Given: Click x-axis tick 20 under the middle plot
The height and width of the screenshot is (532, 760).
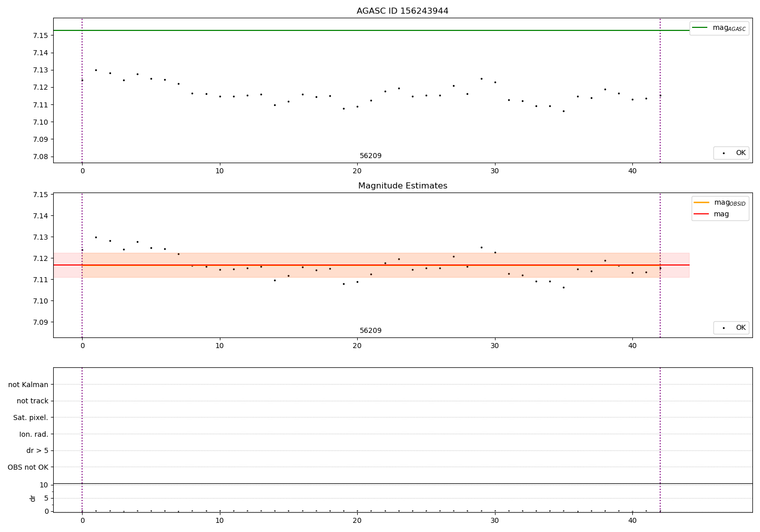Looking at the screenshot, I should [x=357, y=346].
